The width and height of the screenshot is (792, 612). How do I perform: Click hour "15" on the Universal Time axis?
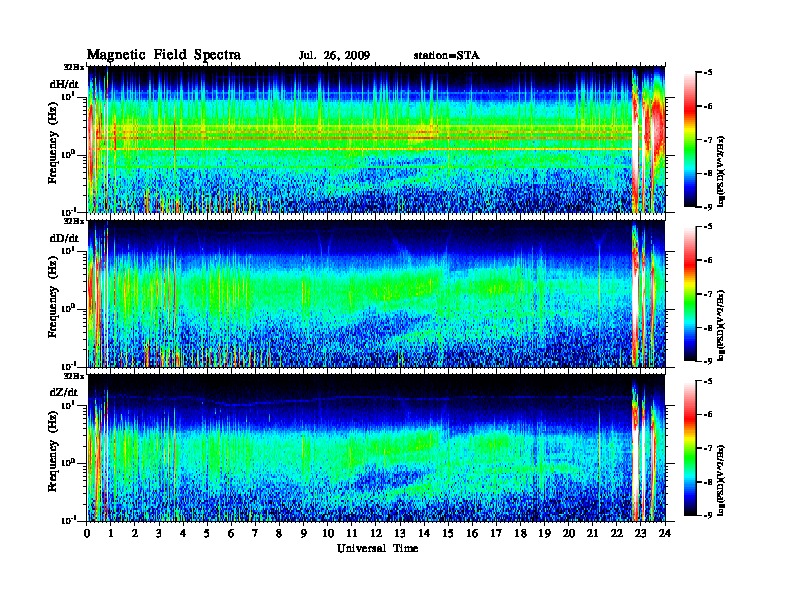(448, 533)
